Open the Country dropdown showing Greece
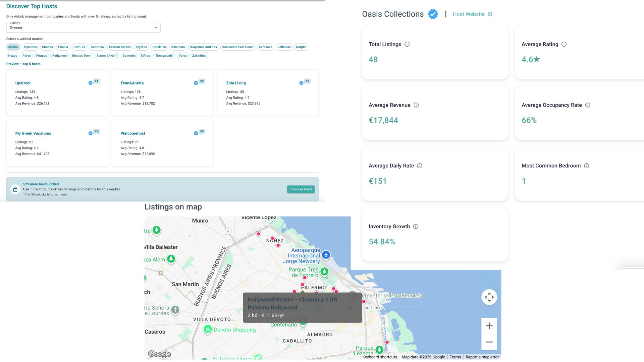Viewport: 644px width, 362px height. (83, 28)
